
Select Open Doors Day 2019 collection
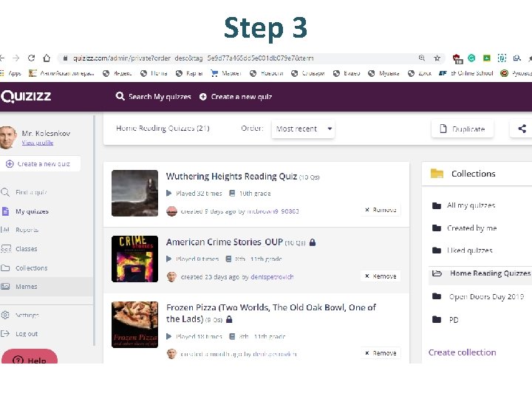click(x=478, y=296)
